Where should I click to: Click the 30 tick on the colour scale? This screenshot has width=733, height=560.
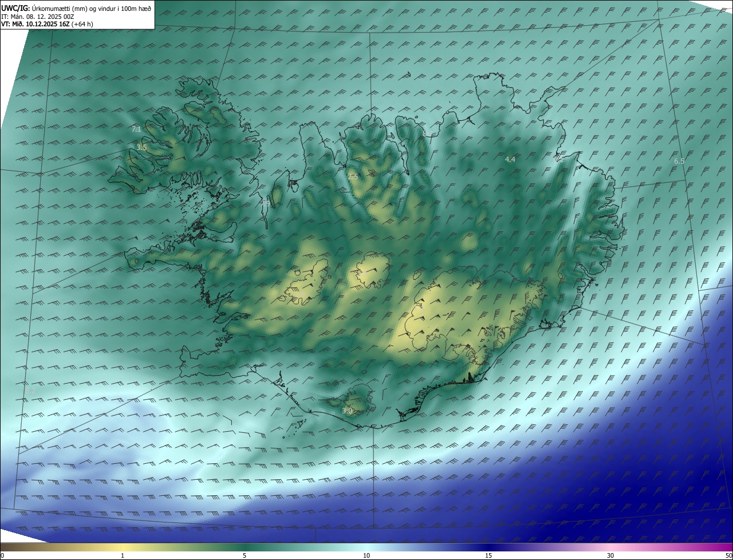(610, 555)
